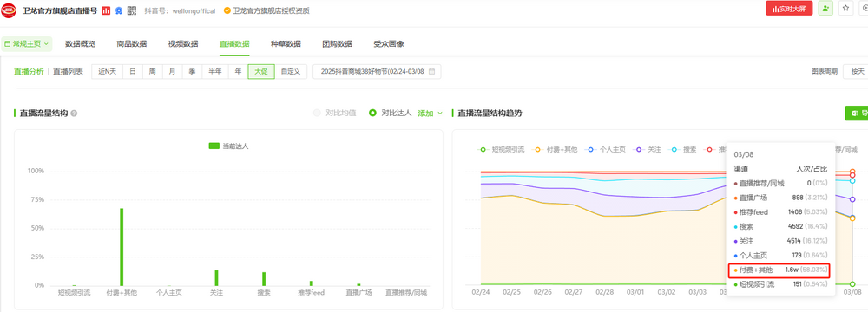Click the blue medal badge icon

(x=119, y=10)
